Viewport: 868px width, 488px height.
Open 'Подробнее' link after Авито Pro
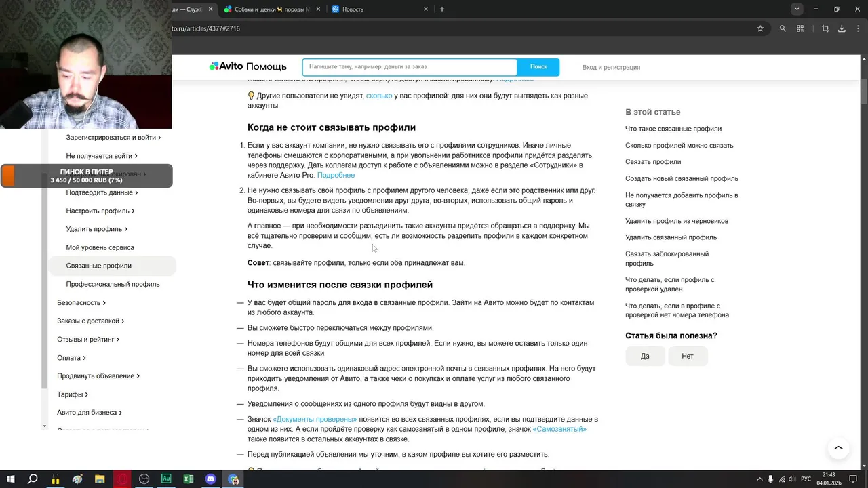tap(336, 175)
